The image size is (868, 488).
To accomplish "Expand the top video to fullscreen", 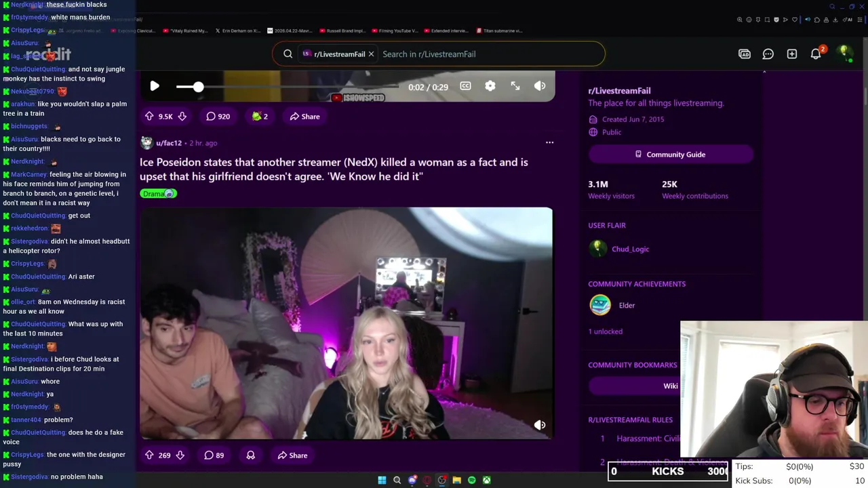I will (515, 86).
